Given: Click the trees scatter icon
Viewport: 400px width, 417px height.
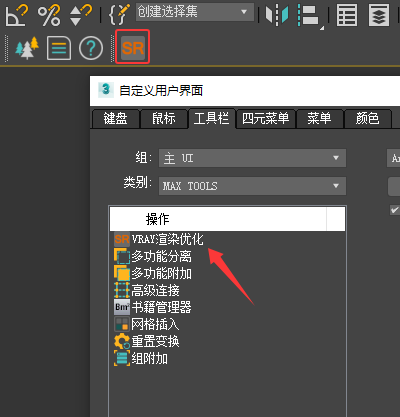Looking at the screenshot, I should coord(27,48).
